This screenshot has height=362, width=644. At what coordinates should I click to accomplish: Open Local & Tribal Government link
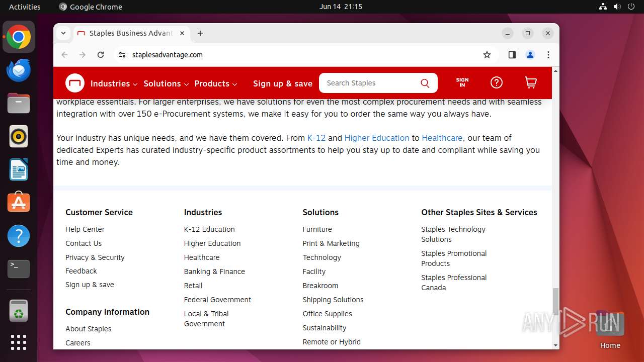click(206, 319)
